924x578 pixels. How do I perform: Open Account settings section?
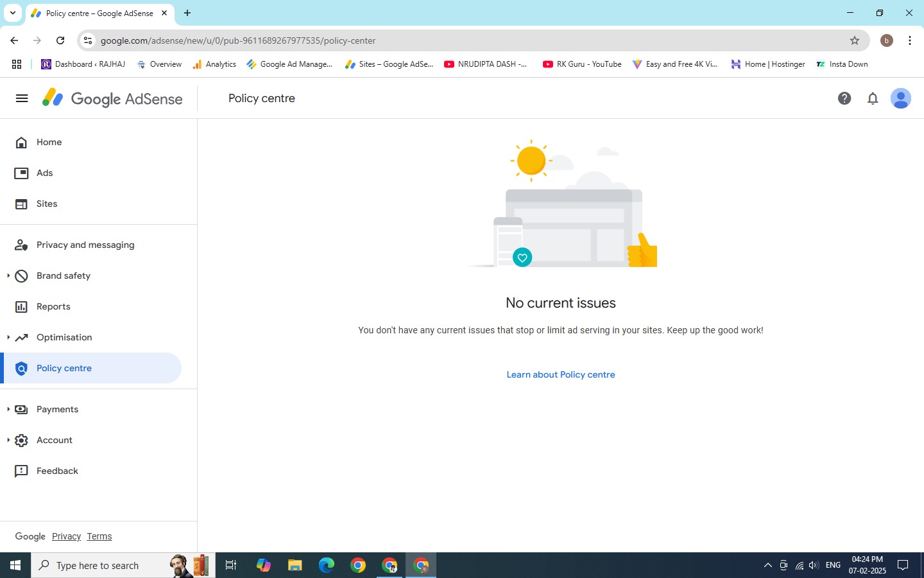[x=54, y=440]
